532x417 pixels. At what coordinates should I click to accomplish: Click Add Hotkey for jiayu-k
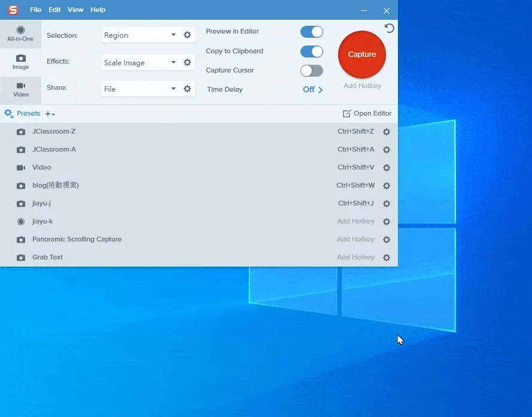pyautogui.click(x=355, y=222)
